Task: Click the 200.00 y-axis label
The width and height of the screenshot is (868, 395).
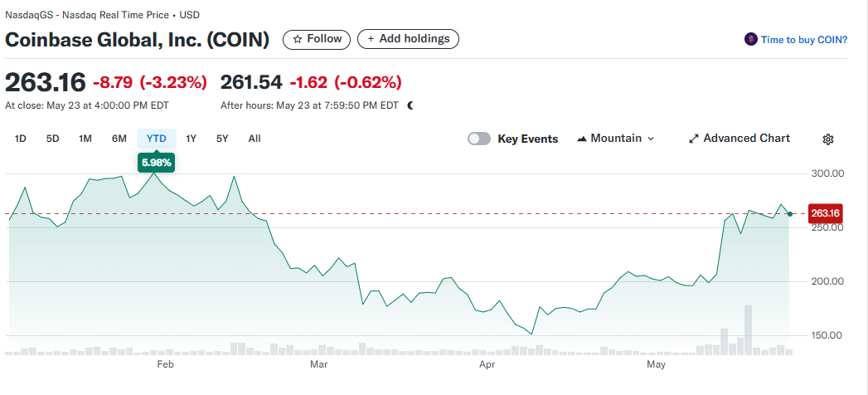Action: click(x=827, y=281)
